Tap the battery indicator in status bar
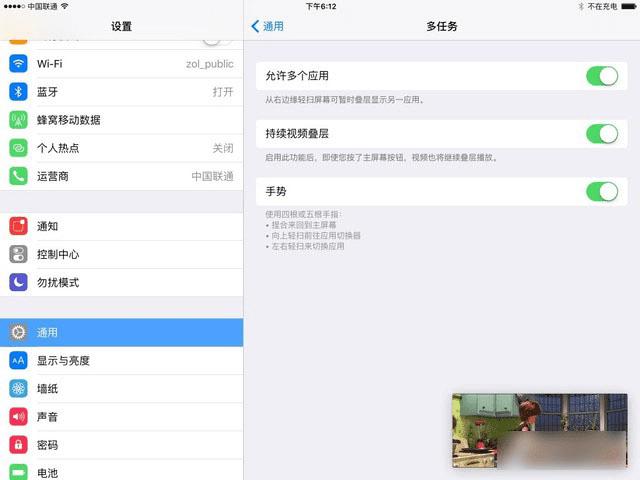Viewport: 640px width, 480px height. [629, 7]
